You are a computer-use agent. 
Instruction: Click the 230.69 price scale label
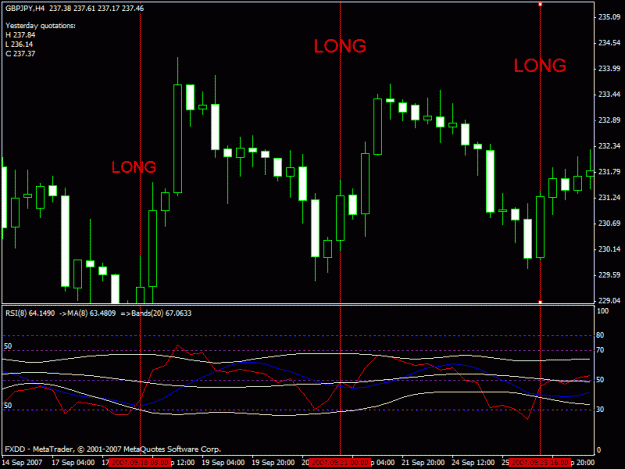tap(609, 223)
